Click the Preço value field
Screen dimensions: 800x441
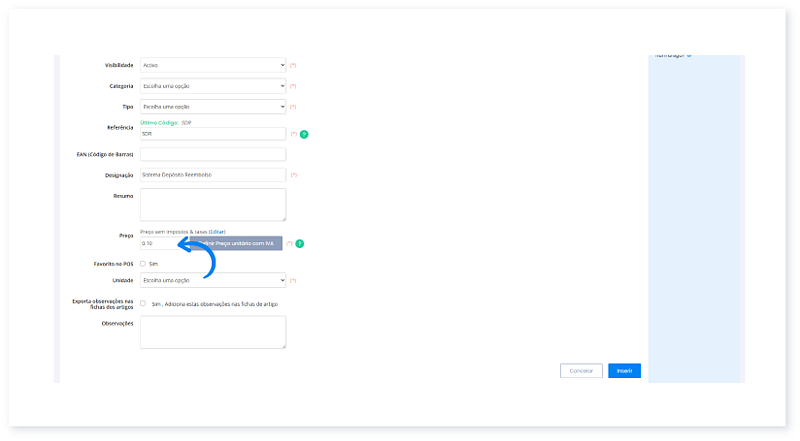point(158,243)
